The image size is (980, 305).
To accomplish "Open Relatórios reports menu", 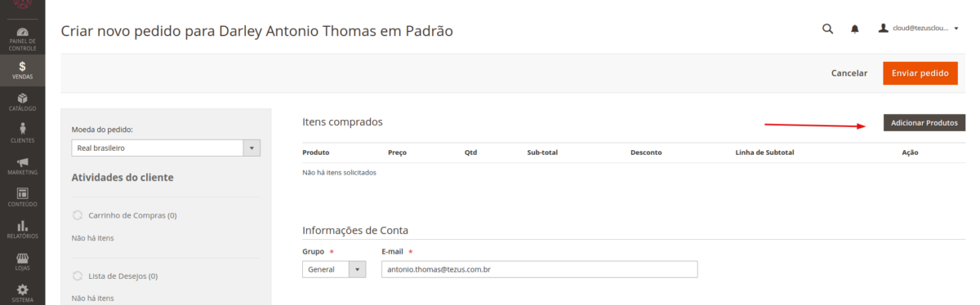I will coord(22,229).
